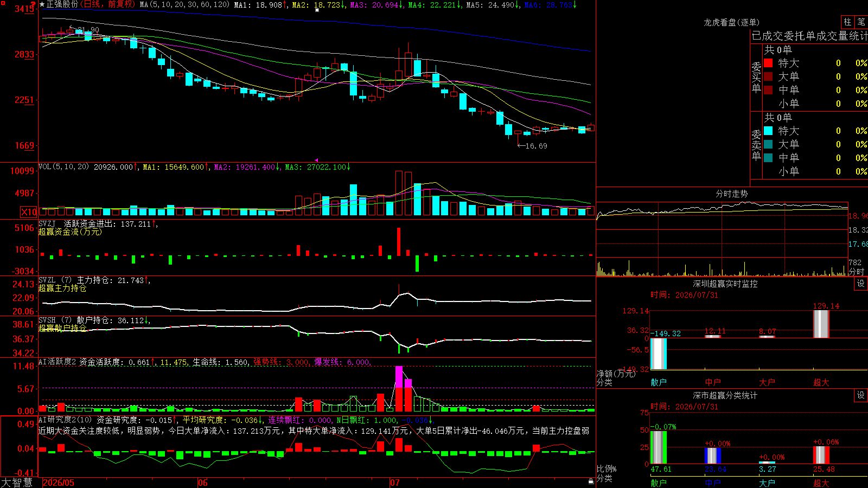Click the white star marker near MA2 value
Screen dimensions: 868x488
click(317, 10)
